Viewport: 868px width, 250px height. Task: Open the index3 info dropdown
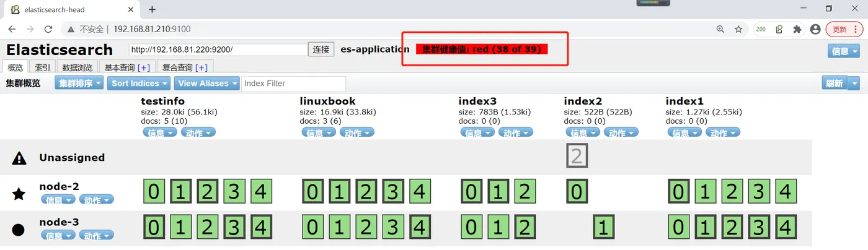click(477, 132)
